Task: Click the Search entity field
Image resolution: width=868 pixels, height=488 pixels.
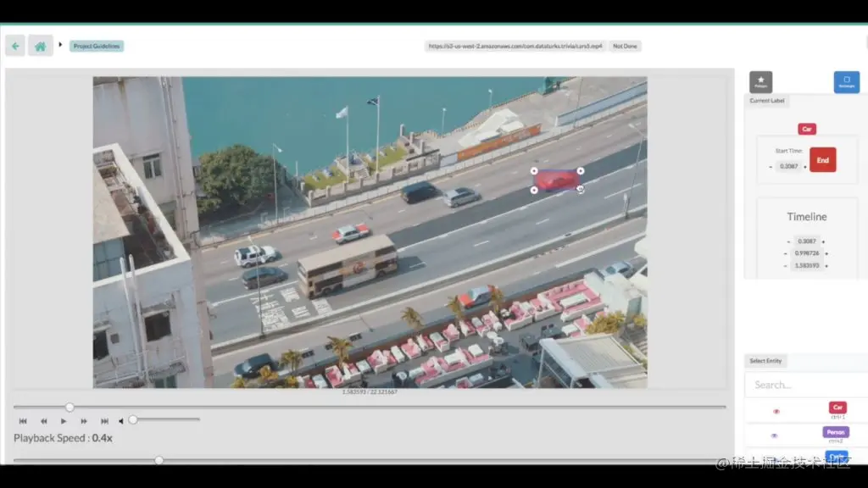Action: (806, 385)
